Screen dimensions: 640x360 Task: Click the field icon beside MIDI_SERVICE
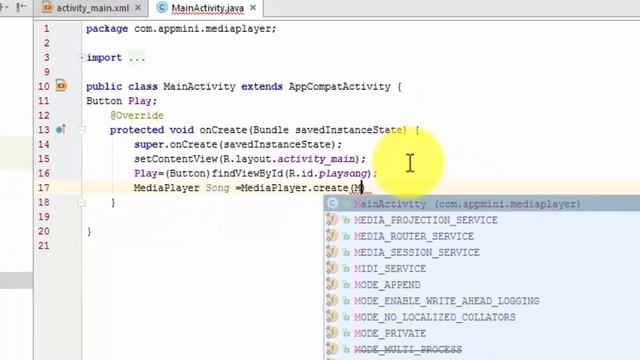pyautogui.click(x=332, y=268)
